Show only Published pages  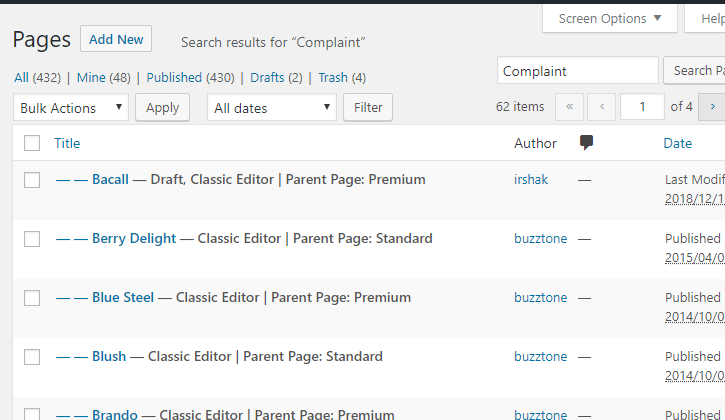pyautogui.click(x=174, y=77)
